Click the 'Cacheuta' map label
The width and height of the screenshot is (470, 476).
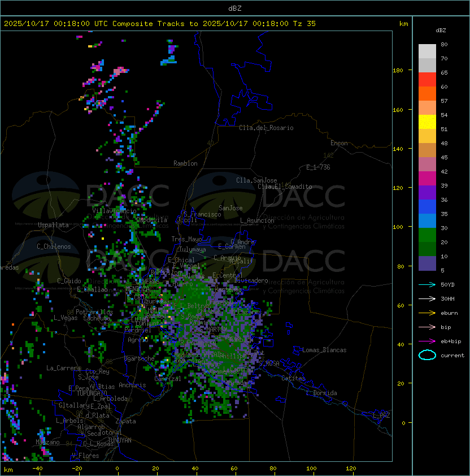point(97,318)
